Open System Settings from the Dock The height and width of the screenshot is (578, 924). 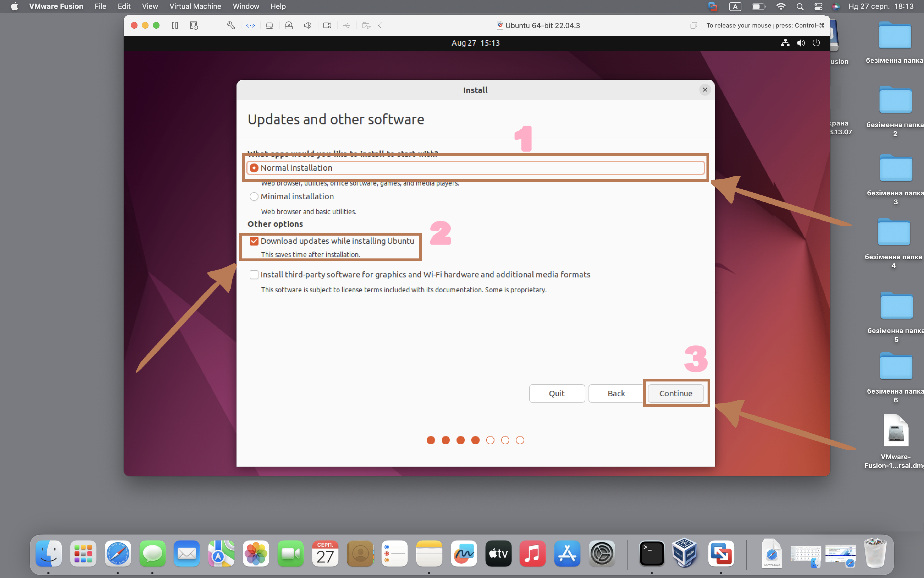[x=602, y=553]
